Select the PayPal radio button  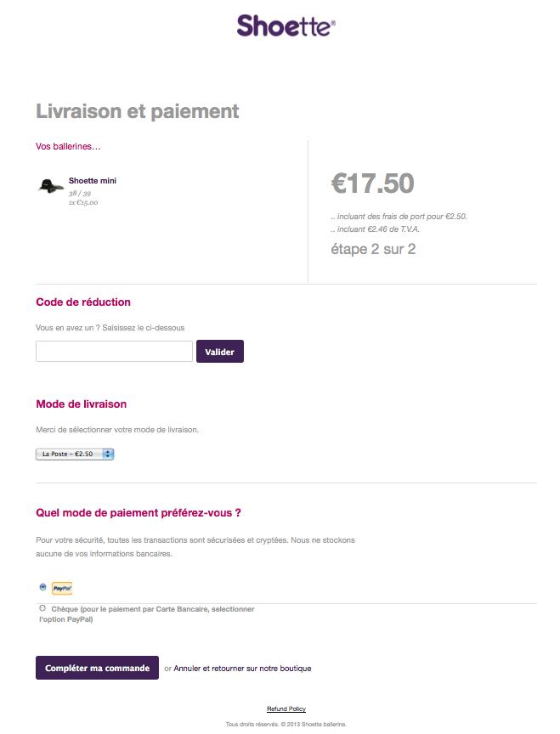point(42,587)
